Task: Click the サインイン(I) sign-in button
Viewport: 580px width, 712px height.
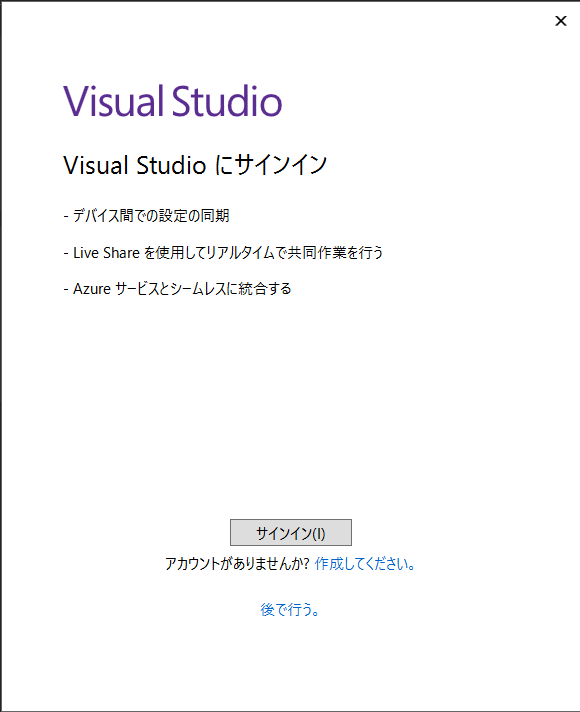Action: click(291, 532)
